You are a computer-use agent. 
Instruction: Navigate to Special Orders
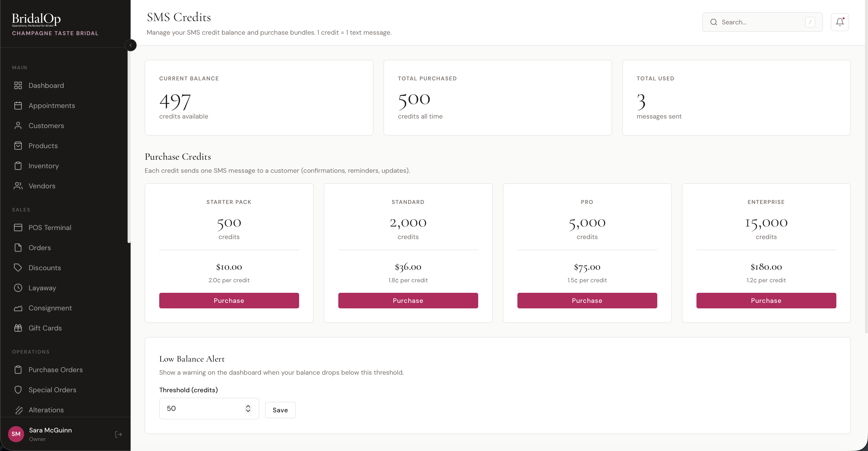point(52,390)
